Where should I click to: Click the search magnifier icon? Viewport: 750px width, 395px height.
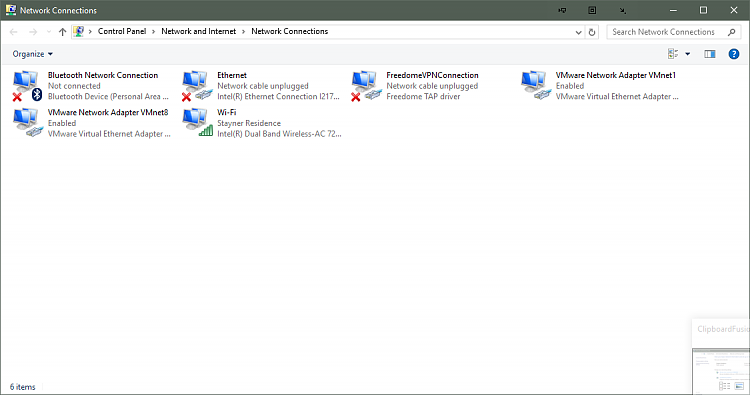pos(731,32)
